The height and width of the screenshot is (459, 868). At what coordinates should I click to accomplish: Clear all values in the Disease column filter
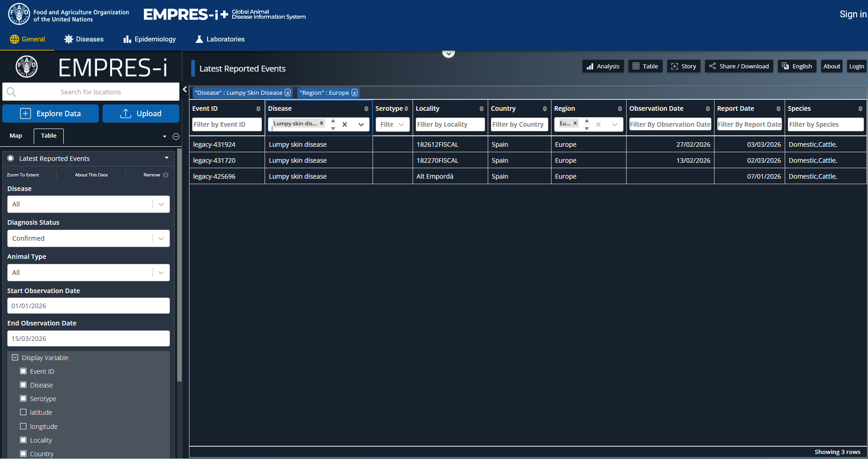click(345, 124)
